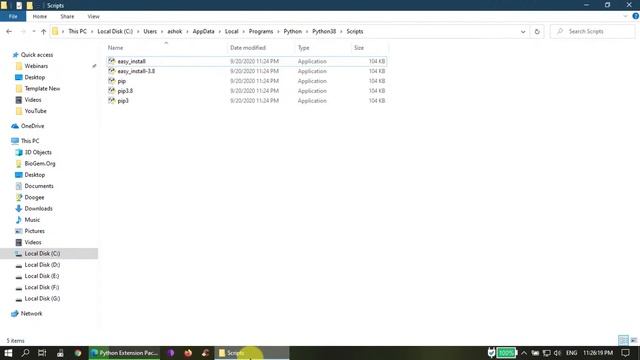Open YouTube folder in Quick access
The image size is (640, 360).
(x=35, y=111)
